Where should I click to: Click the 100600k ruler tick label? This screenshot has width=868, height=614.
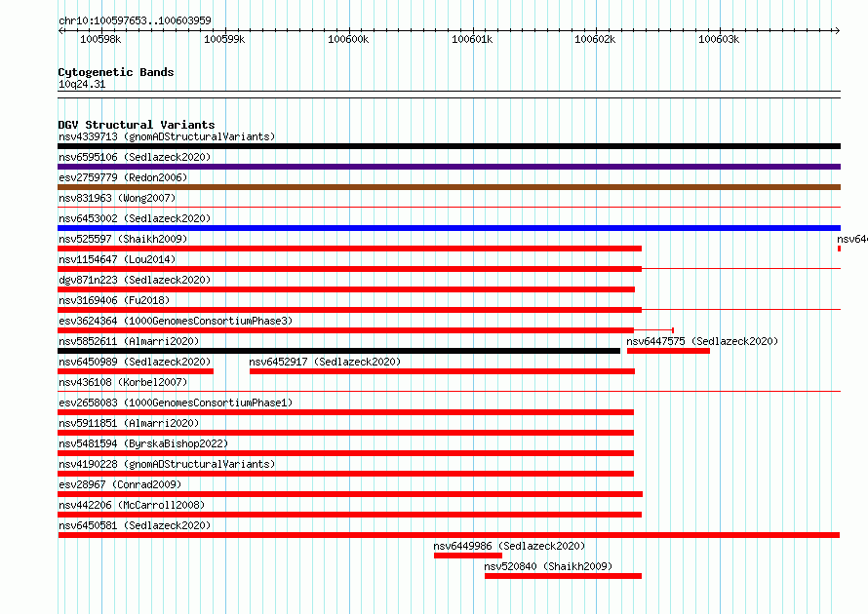click(x=348, y=39)
